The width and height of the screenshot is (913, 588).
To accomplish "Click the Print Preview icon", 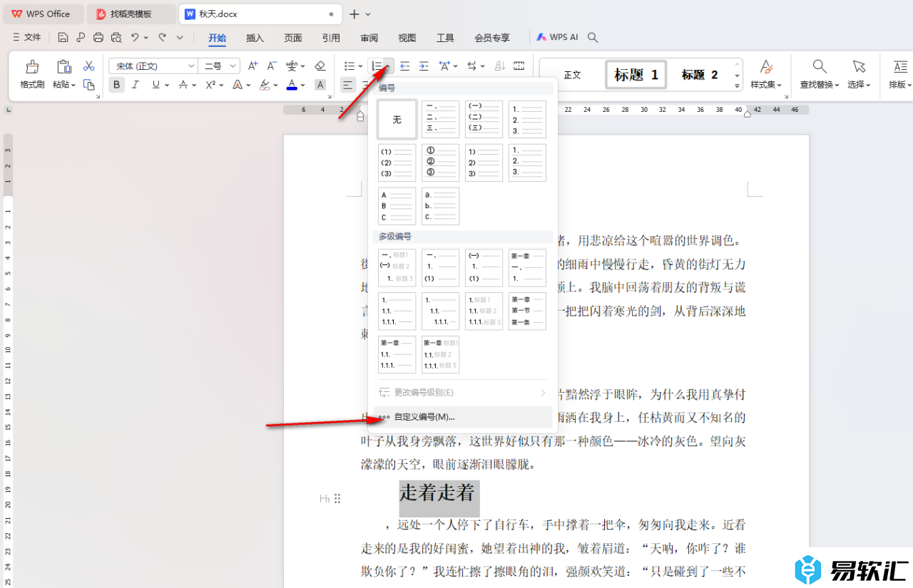I will [x=116, y=37].
